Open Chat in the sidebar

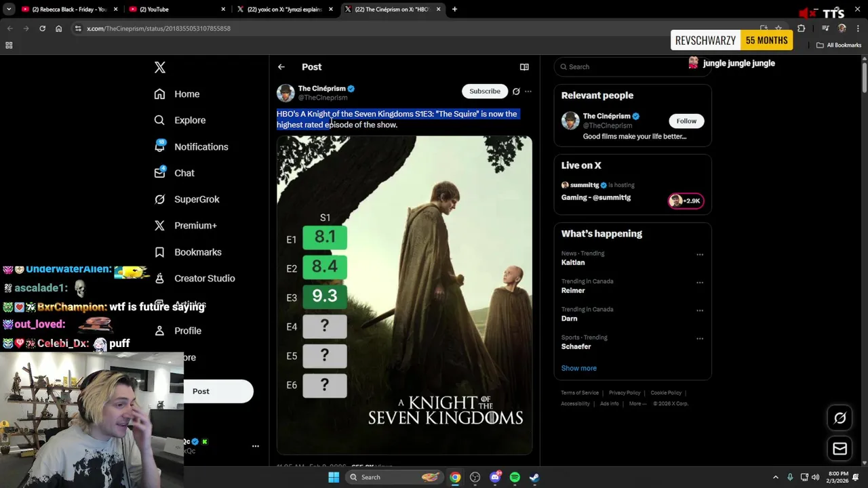174,173
